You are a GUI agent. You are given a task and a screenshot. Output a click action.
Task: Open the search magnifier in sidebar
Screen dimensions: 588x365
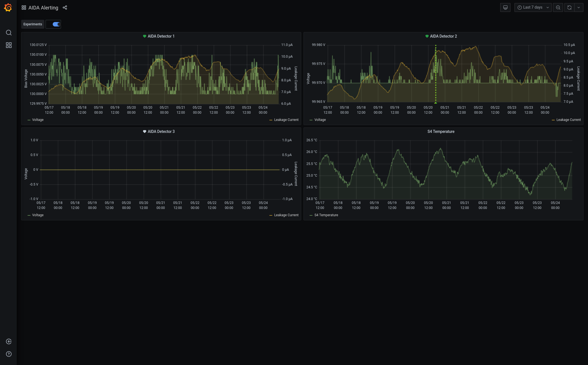9,33
